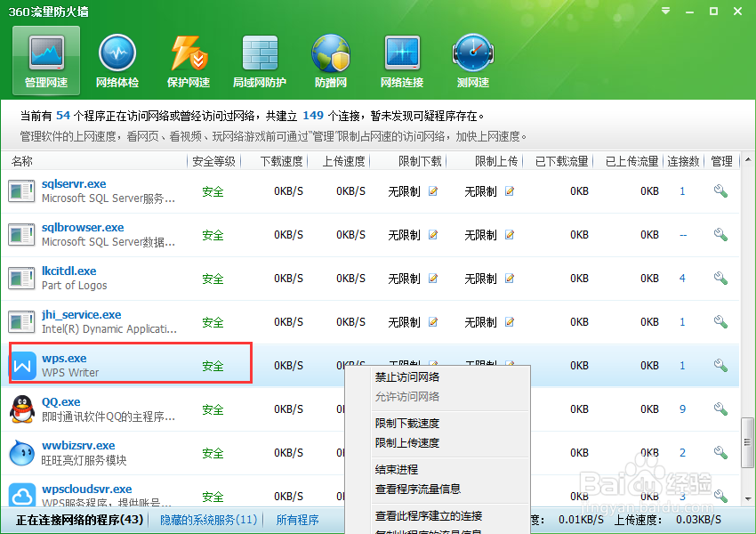This screenshot has width=756, height=534.
Task: Open the sqlbrowser.exe program link
Action: [83, 227]
